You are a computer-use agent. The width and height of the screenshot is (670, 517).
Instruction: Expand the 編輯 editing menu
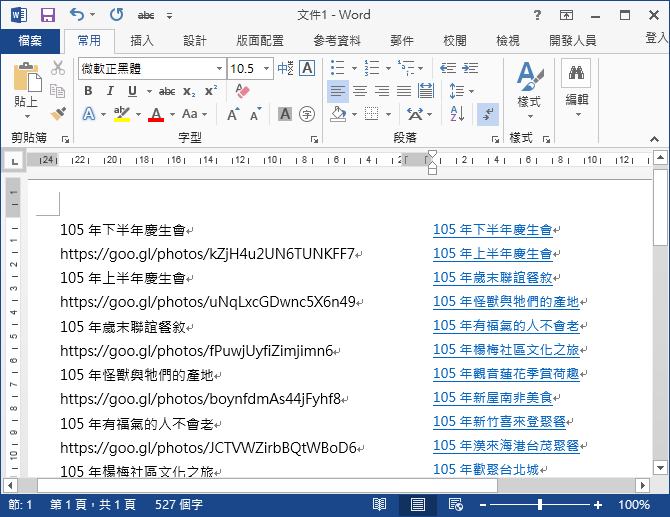[576, 89]
